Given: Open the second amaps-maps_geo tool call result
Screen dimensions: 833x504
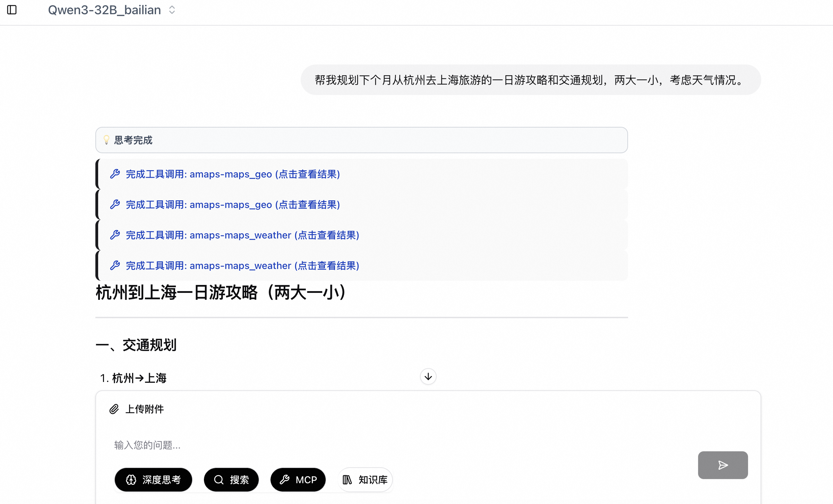Looking at the screenshot, I should point(361,205).
